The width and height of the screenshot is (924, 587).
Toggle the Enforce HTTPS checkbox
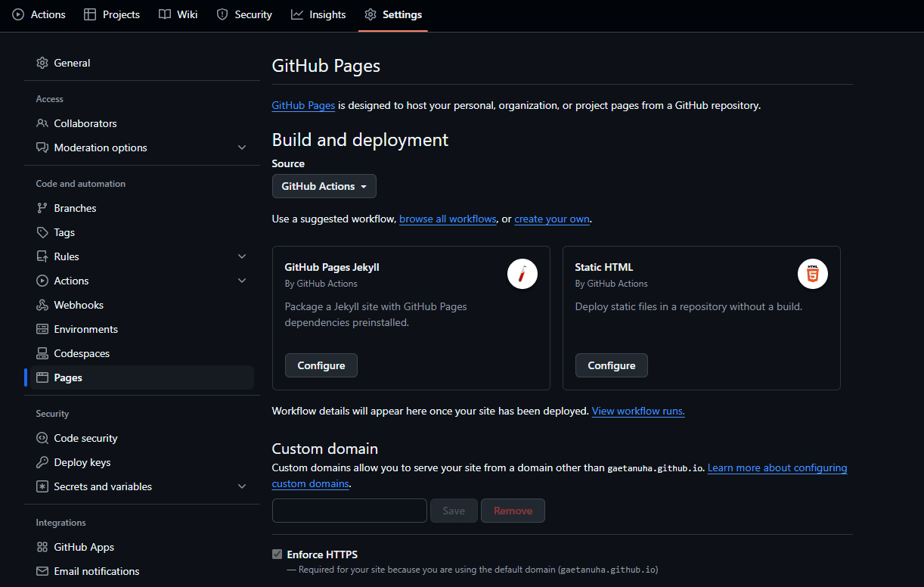(277, 554)
